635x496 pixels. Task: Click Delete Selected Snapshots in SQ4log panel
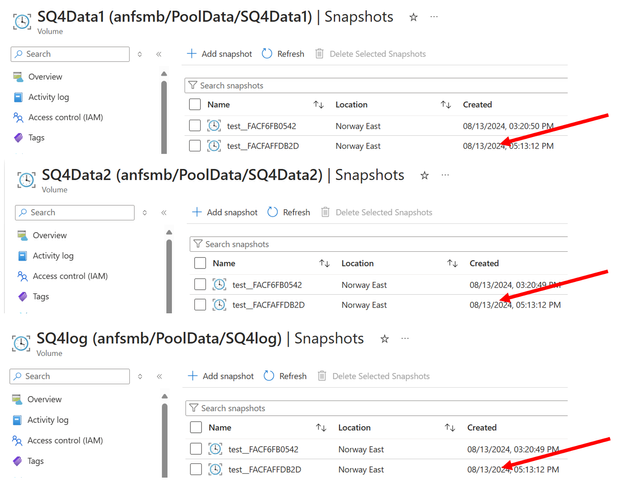(x=373, y=376)
